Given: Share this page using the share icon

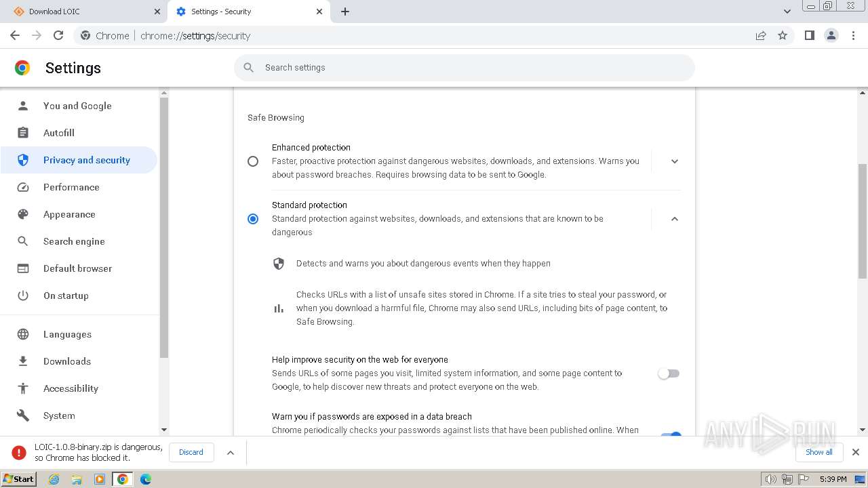Looking at the screenshot, I should point(761,35).
